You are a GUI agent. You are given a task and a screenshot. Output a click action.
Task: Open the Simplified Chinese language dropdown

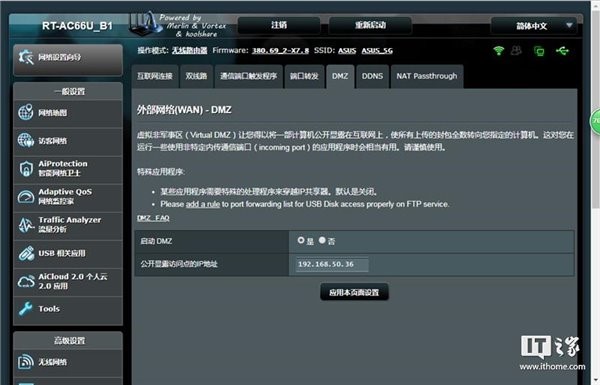(x=534, y=26)
